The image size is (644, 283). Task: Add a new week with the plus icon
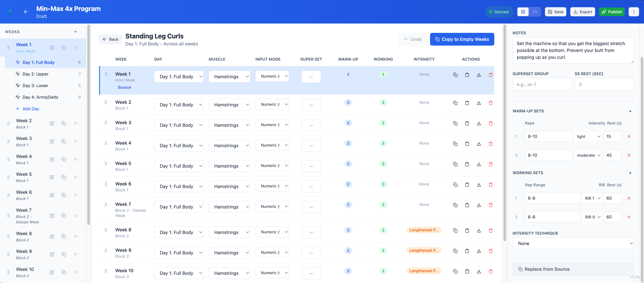point(76,32)
